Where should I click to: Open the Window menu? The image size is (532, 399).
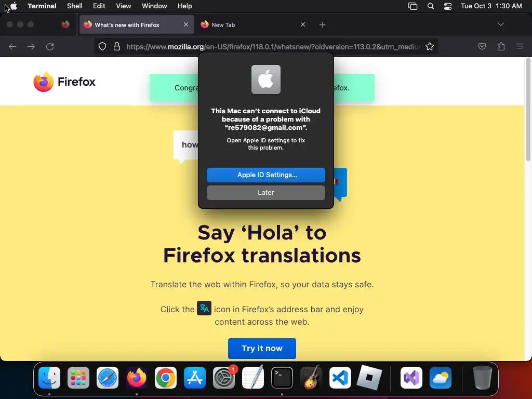[154, 6]
